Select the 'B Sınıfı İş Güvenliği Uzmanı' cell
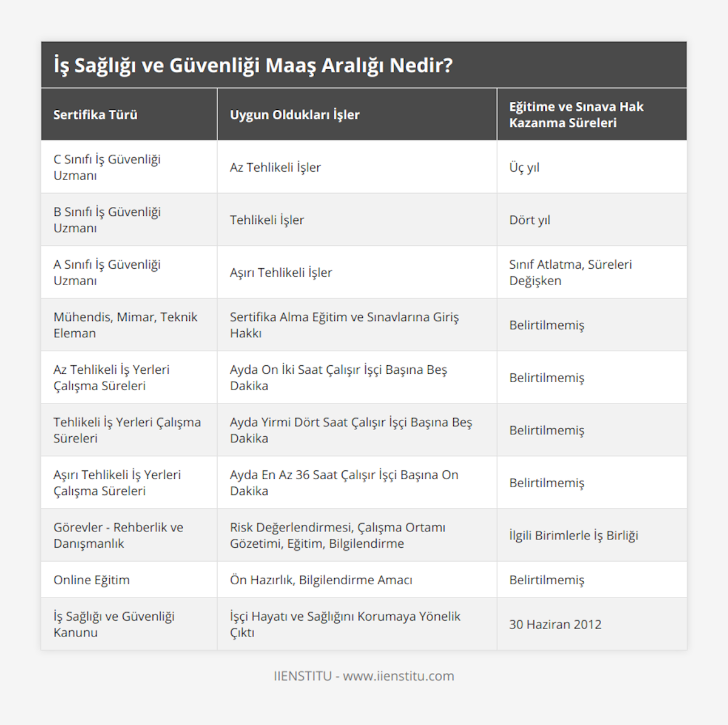This screenshot has height=725, width=728. pos(107,220)
